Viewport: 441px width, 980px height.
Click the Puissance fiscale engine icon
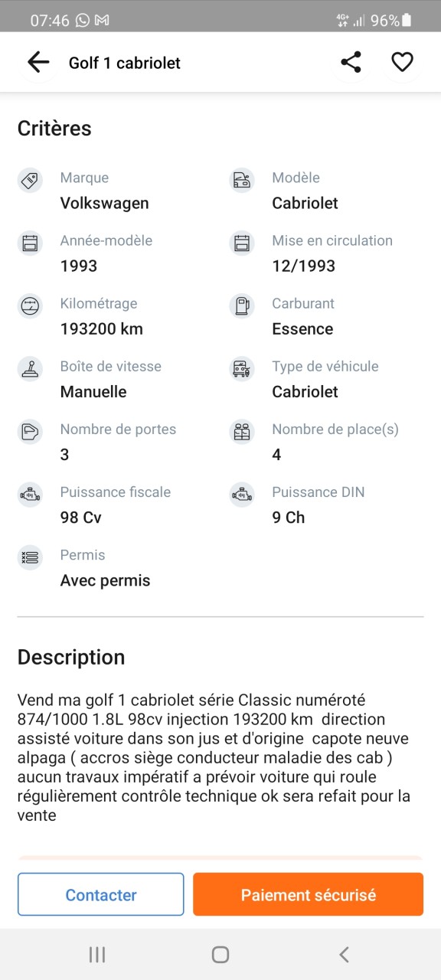click(30, 495)
